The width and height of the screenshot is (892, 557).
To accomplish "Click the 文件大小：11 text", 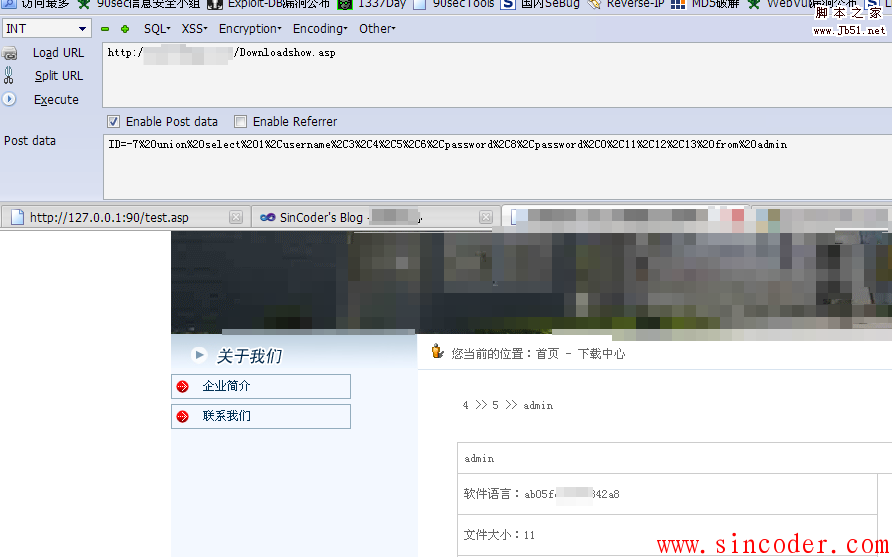I will tap(499, 535).
